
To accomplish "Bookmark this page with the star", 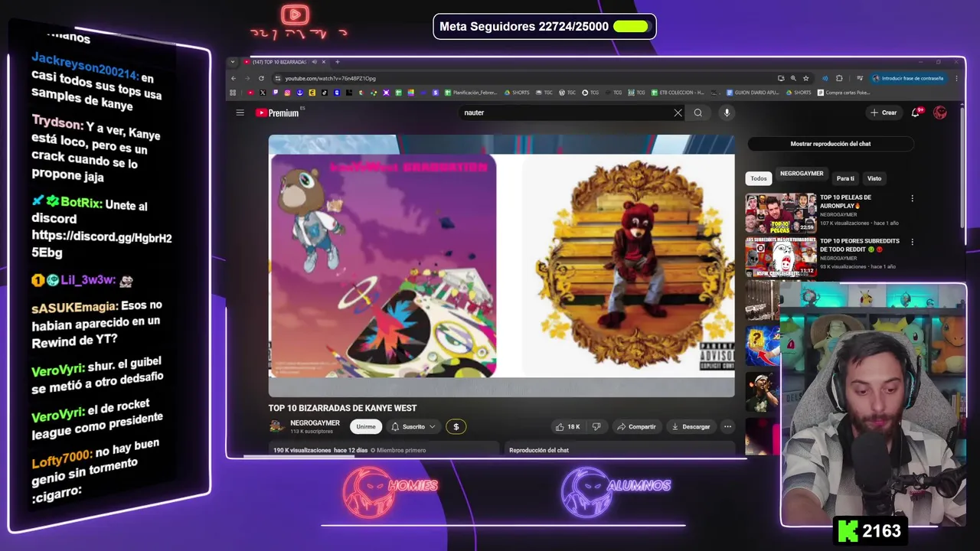I will coord(805,78).
